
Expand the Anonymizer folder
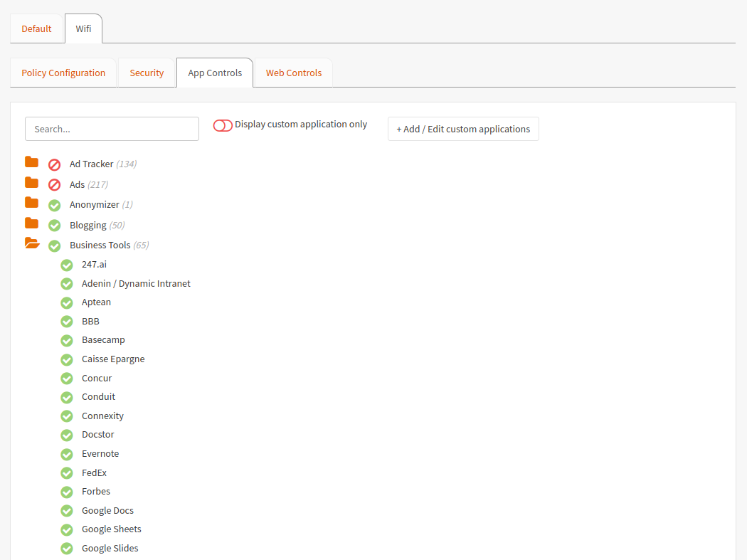coord(31,203)
